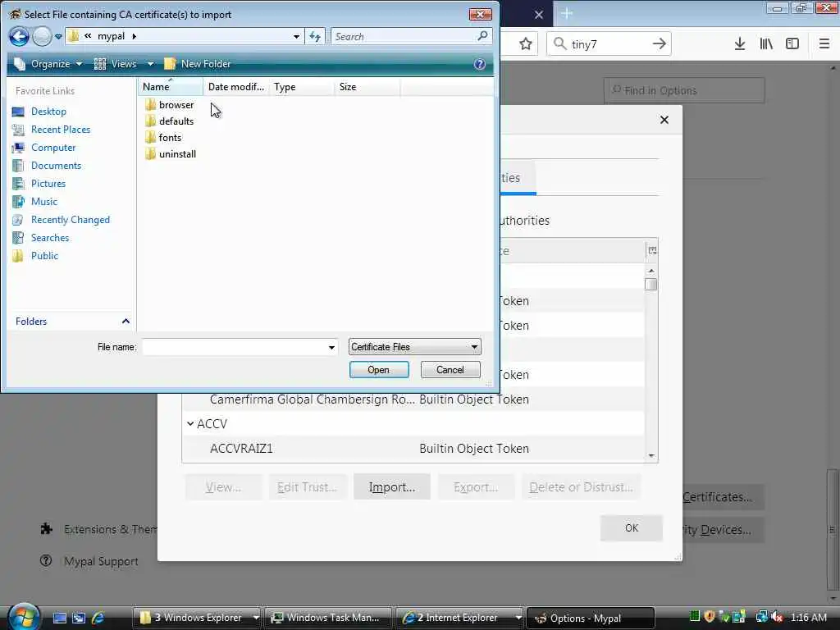The image size is (840, 630).
Task: Open file dialog Help icon
Action: (x=479, y=64)
